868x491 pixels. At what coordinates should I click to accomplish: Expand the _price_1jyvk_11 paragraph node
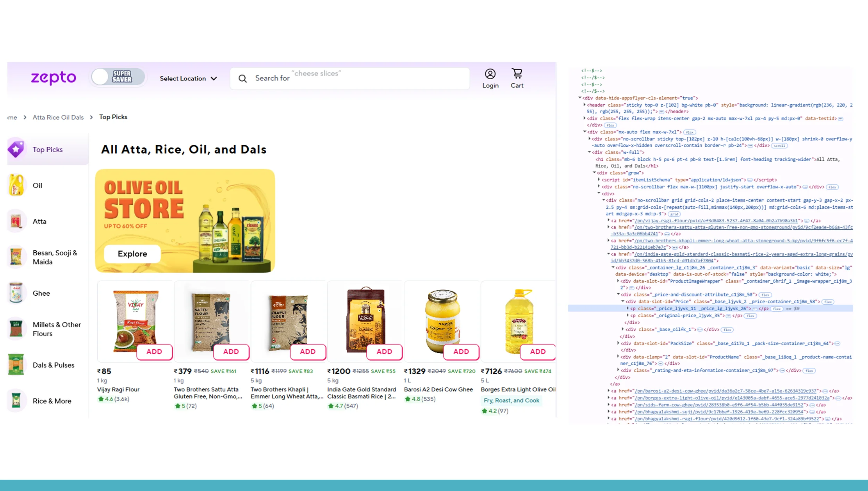pyautogui.click(x=628, y=309)
